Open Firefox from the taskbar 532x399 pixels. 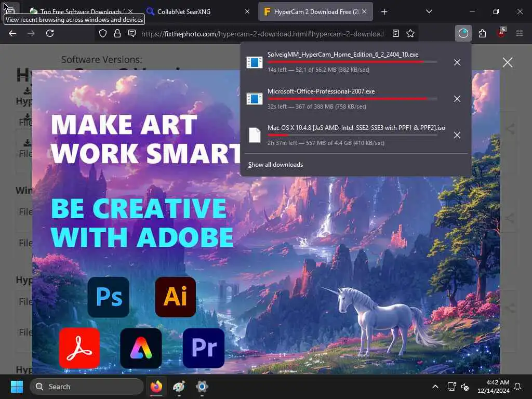click(x=156, y=387)
